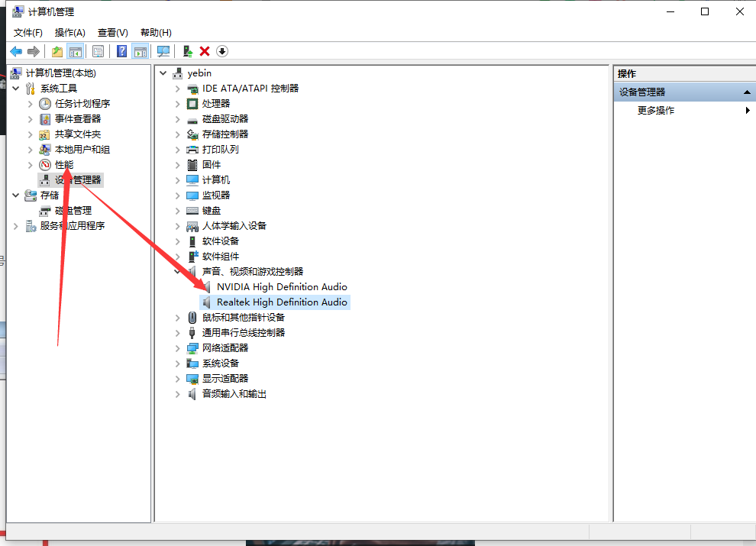Open the 文件(F) menu

coord(28,32)
